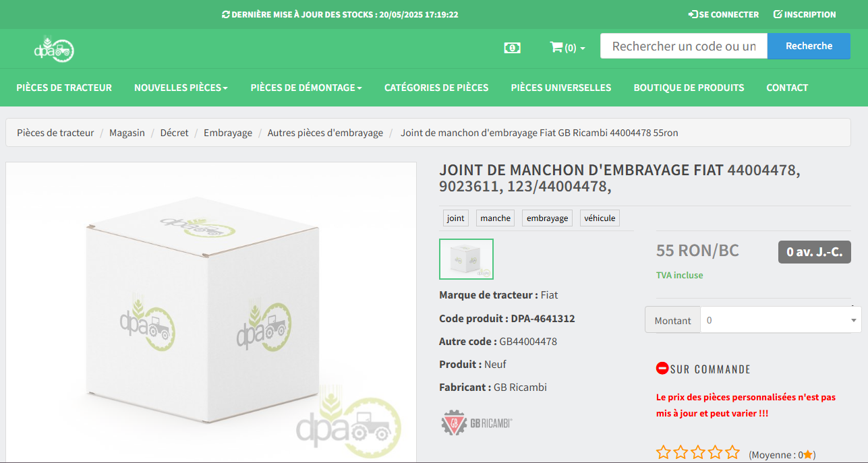
Task: Go to the Contact menu item
Action: pos(787,88)
